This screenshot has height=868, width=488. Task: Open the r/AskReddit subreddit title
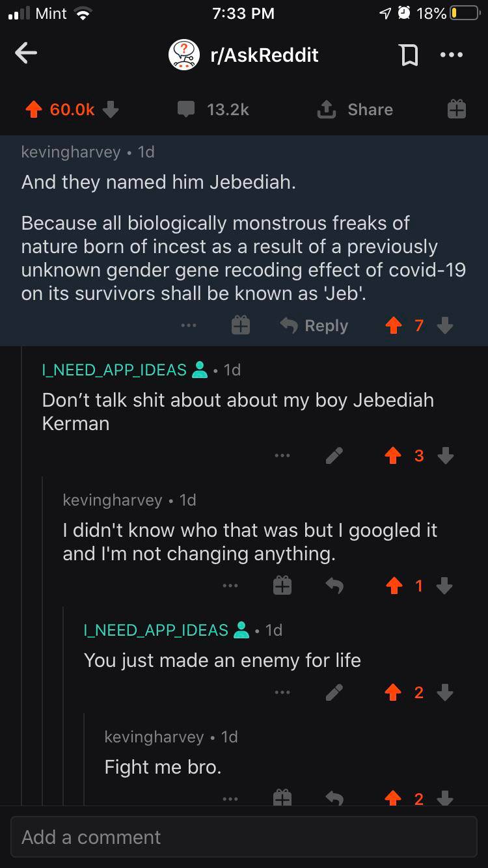pos(264,55)
